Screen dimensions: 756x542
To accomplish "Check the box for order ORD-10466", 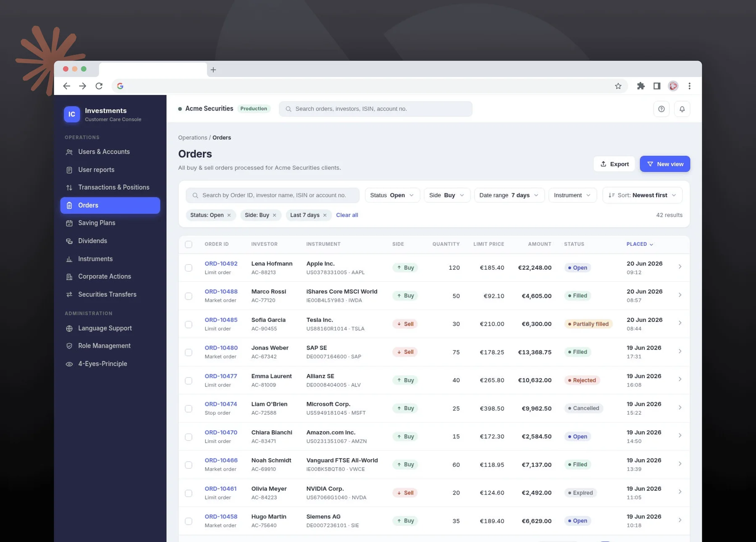I will click(x=189, y=465).
